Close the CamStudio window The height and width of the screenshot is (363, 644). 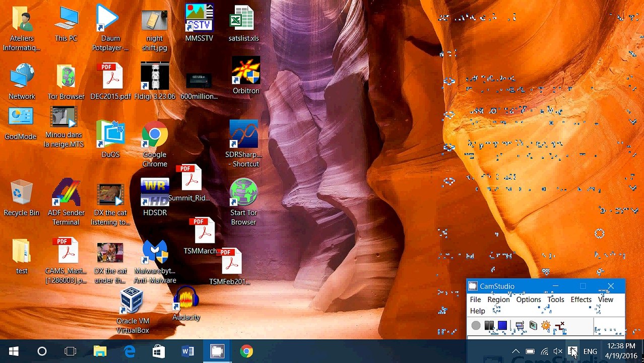[610, 286]
